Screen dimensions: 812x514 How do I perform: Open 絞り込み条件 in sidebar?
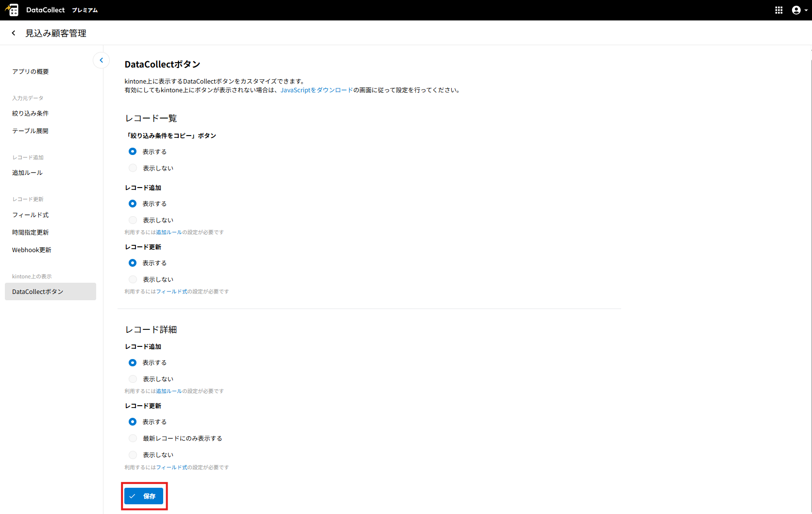31,113
